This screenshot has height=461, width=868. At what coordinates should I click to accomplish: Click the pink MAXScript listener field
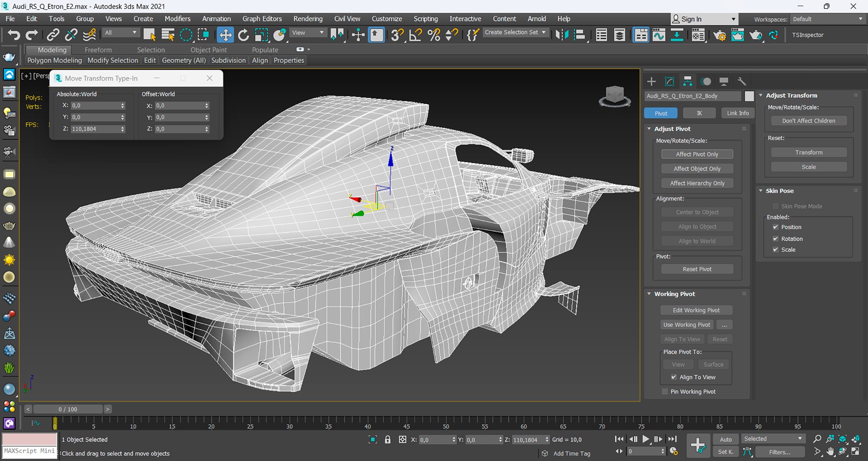pos(30,439)
